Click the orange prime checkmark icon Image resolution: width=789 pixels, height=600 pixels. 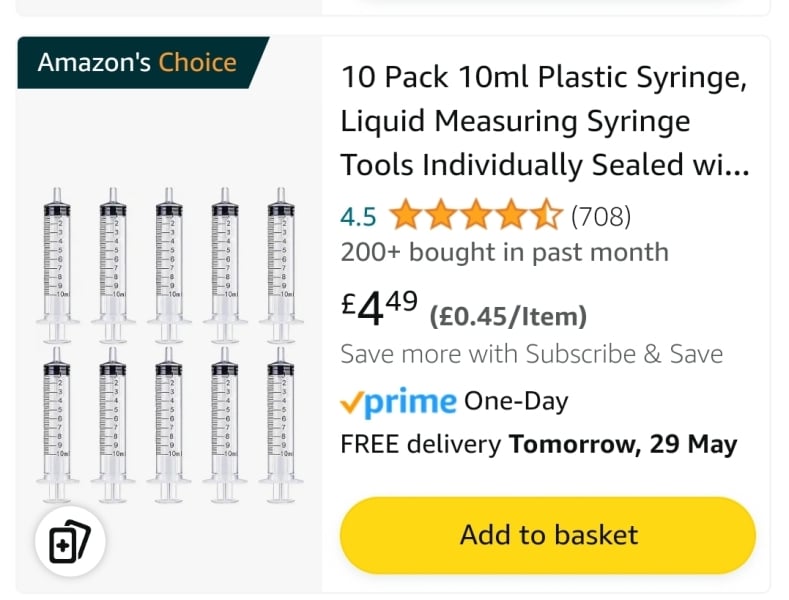tap(351, 403)
